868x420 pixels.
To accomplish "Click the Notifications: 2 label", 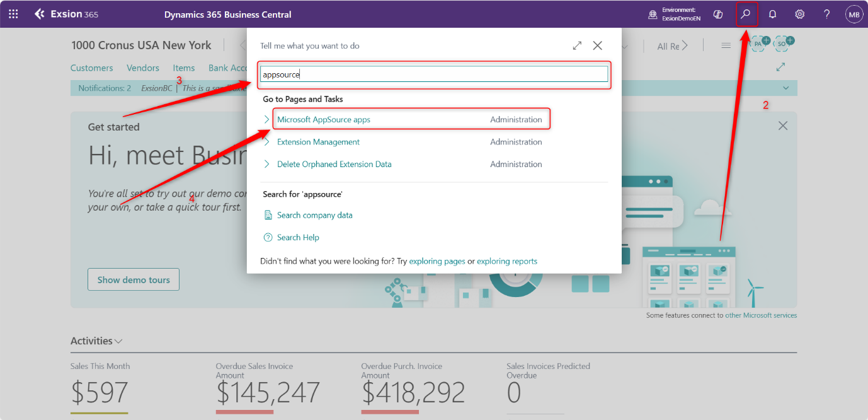I will 105,88.
